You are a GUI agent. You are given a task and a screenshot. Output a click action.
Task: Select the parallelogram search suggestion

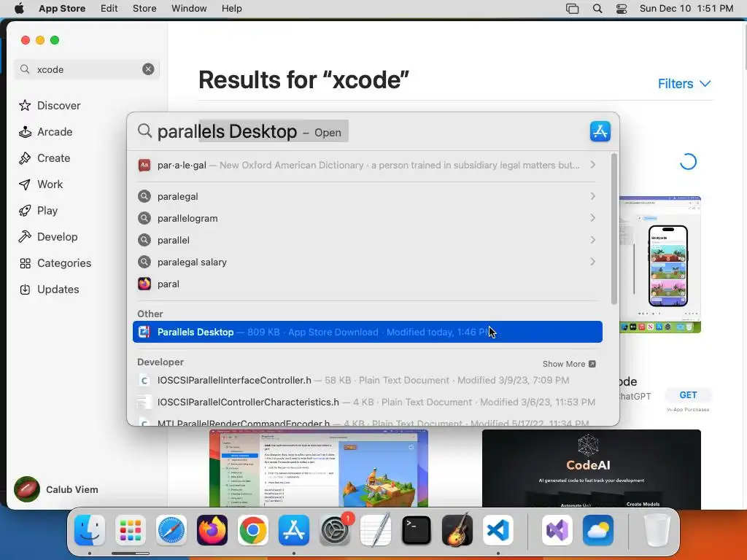pyautogui.click(x=367, y=218)
